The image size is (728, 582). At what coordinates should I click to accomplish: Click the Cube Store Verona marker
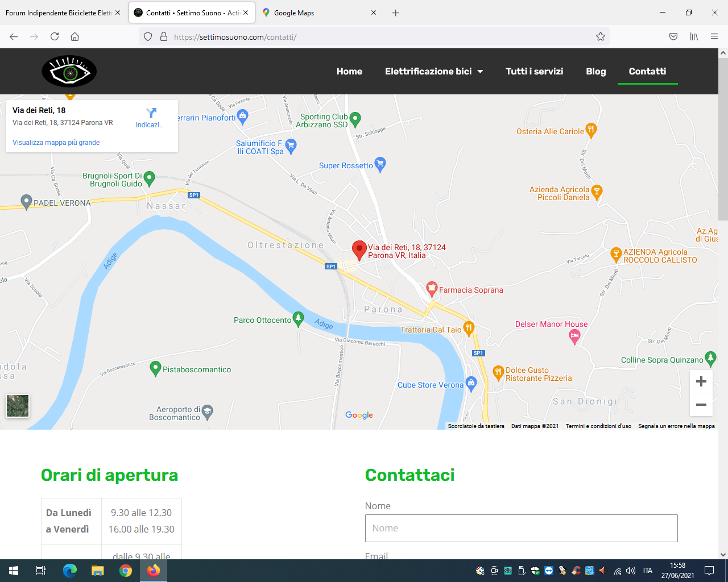click(x=471, y=384)
